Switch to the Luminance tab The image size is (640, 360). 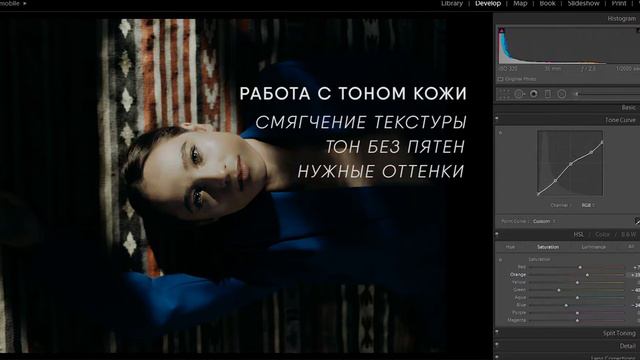click(x=593, y=247)
